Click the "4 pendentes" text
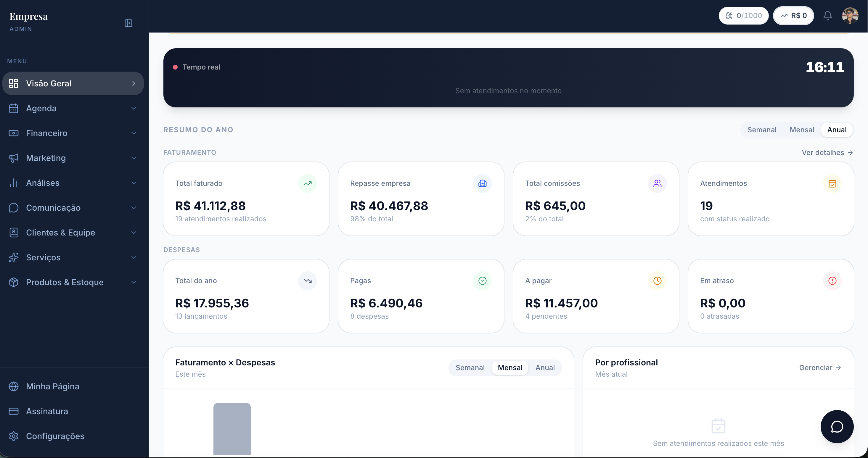Screen dimensions: 868x458 pos(546,316)
